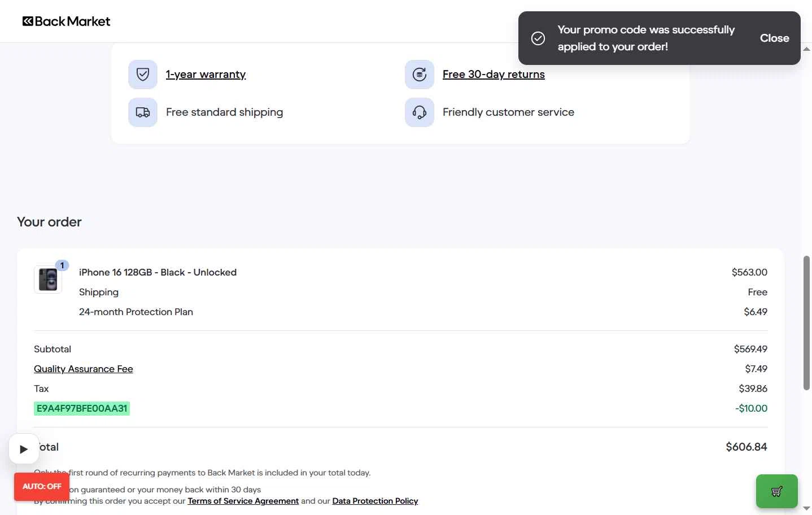Click the Tax label
812x515 pixels.
tap(41, 389)
